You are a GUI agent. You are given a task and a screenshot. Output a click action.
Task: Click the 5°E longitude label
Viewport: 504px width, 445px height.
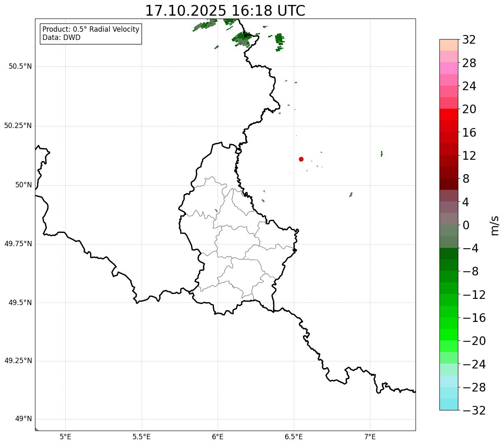point(65,437)
